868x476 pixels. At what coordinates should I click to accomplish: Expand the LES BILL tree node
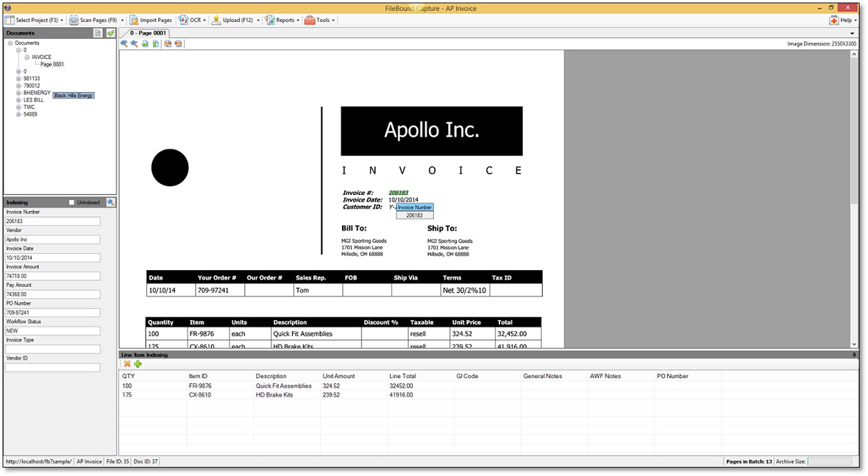coord(18,100)
